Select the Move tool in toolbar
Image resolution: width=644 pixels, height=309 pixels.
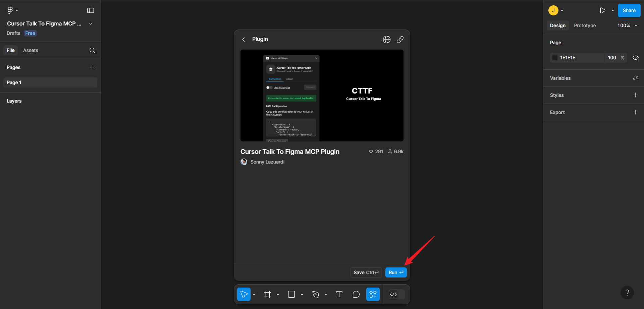pos(244,294)
